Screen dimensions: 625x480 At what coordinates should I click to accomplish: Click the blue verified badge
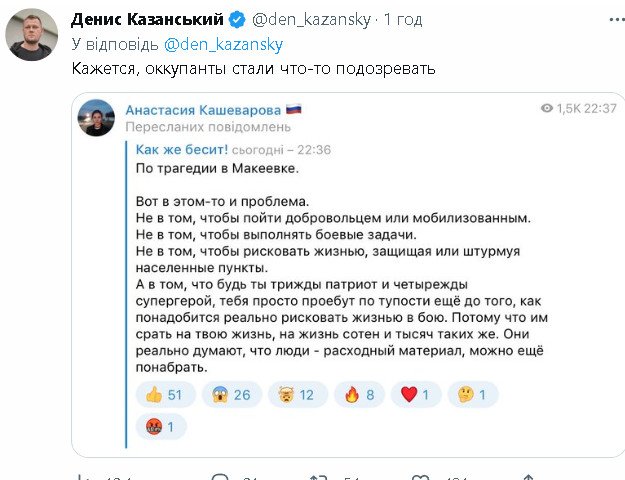click(x=235, y=19)
